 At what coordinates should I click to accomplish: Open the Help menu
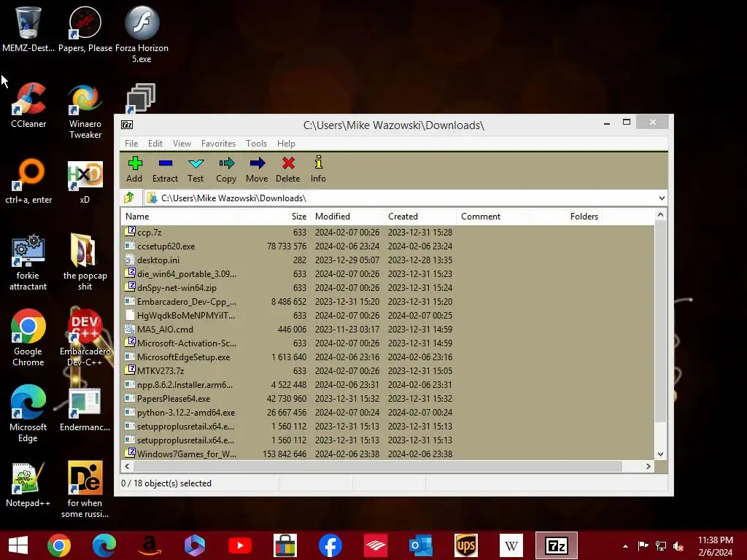tap(286, 144)
